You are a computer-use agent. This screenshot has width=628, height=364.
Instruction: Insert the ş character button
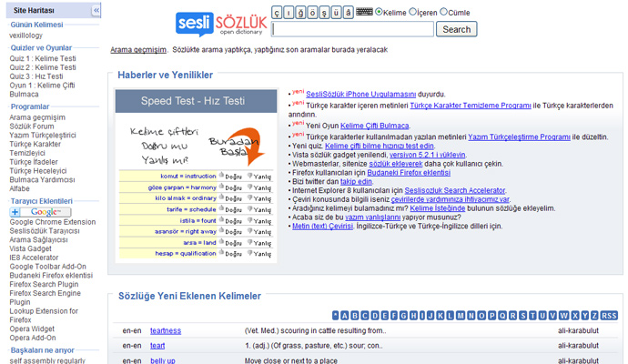[x=324, y=13]
